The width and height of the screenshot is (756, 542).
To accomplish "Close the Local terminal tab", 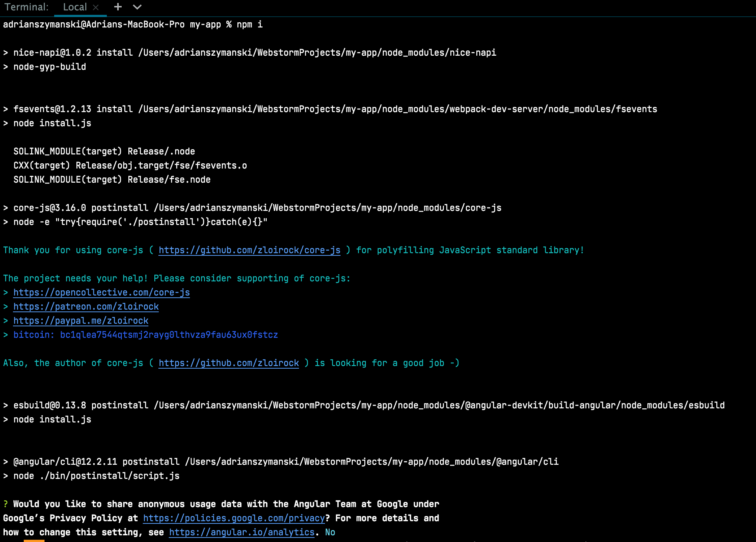I will pyautogui.click(x=96, y=7).
